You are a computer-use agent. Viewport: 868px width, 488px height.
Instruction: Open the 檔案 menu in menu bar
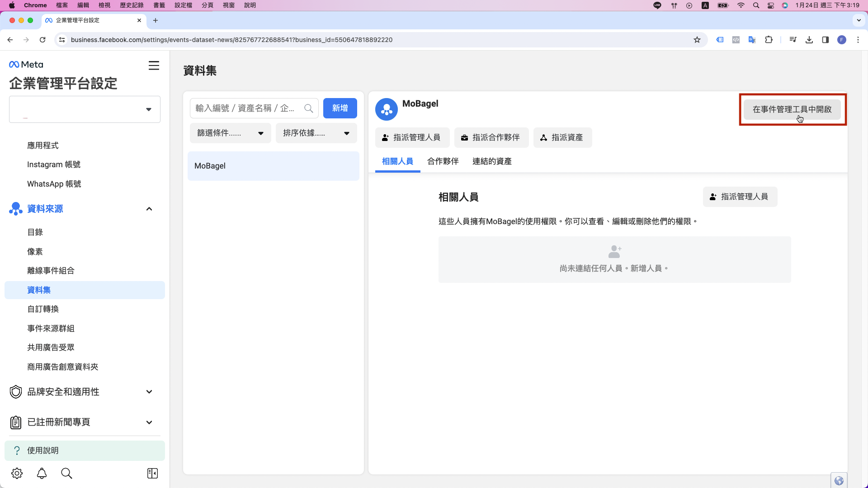click(62, 5)
